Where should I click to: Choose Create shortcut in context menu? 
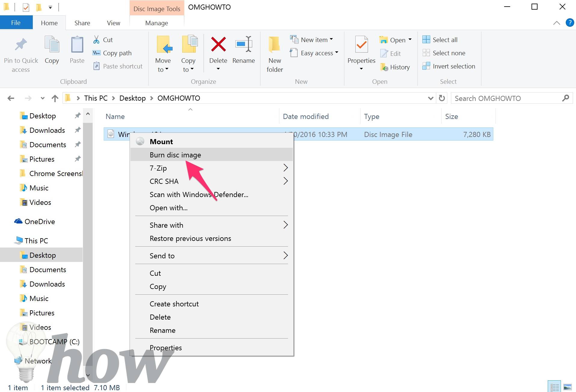pyautogui.click(x=212, y=304)
